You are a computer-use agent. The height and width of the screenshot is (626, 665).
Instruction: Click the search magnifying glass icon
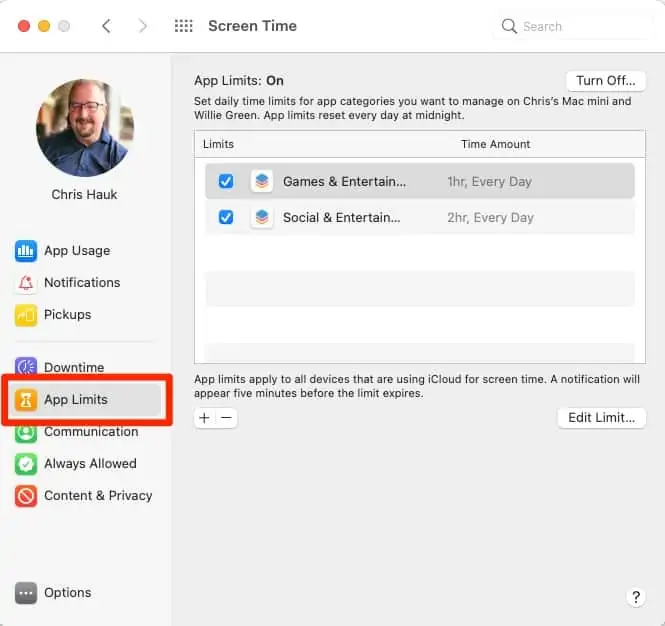point(509,26)
